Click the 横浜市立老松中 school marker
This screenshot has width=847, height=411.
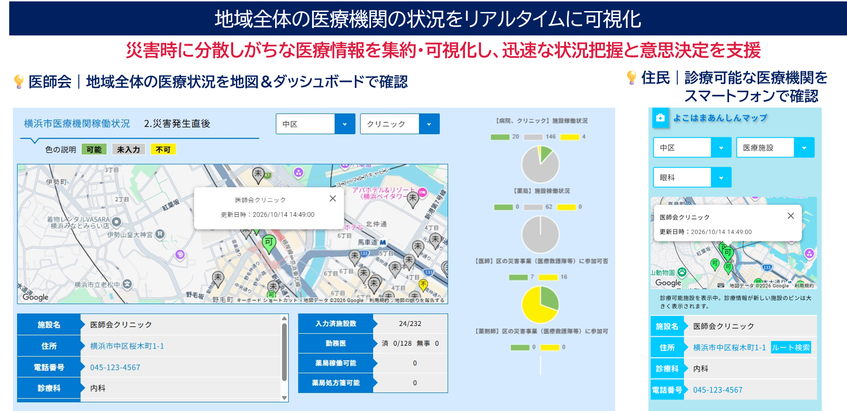pos(127,283)
